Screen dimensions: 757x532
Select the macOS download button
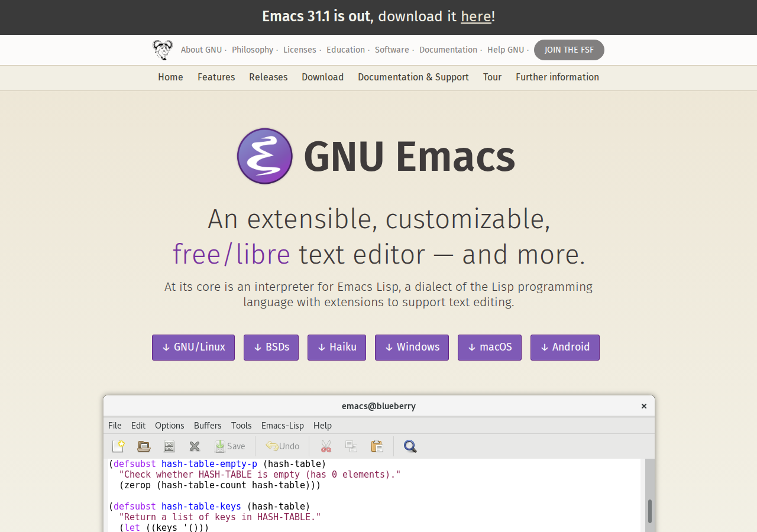pos(490,348)
